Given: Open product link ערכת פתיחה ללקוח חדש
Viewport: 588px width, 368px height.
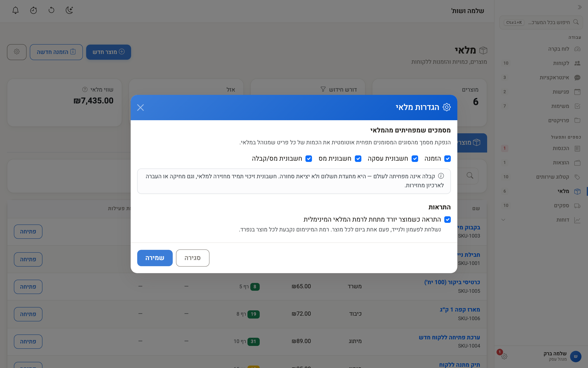Looking at the screenshot, I should coord(450,337).
